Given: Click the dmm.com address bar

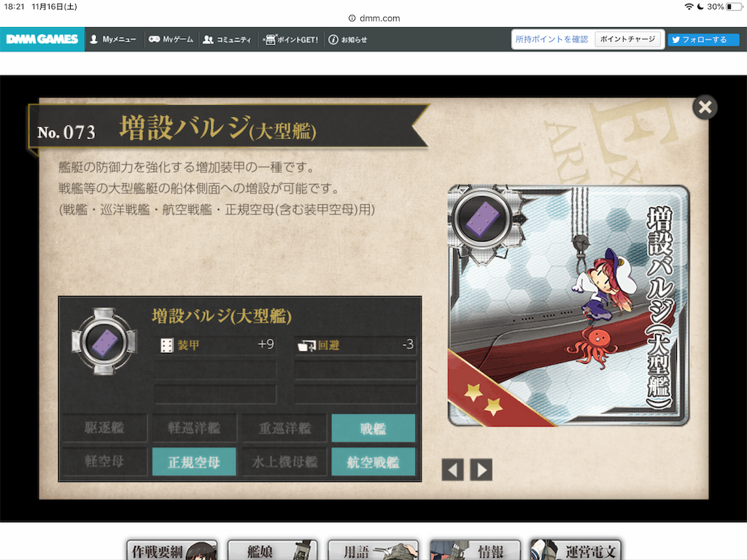Looking at the screenshot, I should point(374,18).
